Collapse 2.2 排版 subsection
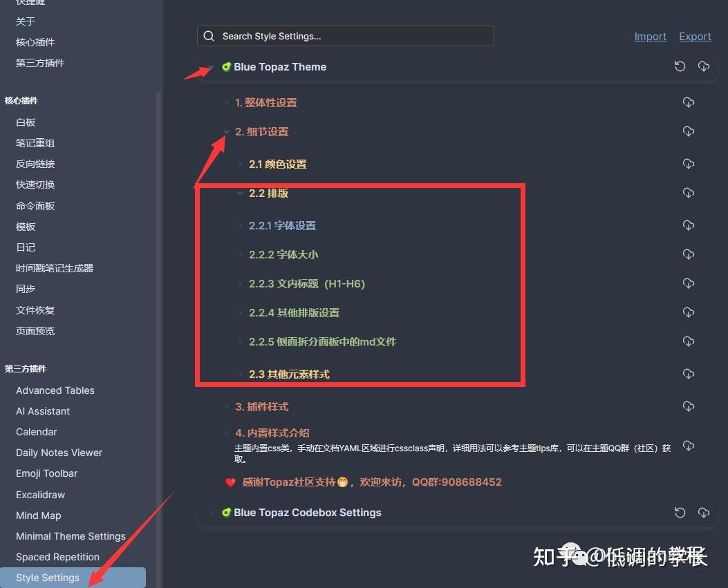The width and height of the screenshot is (728, 588). pyautogui.click(x=240, y=193)
